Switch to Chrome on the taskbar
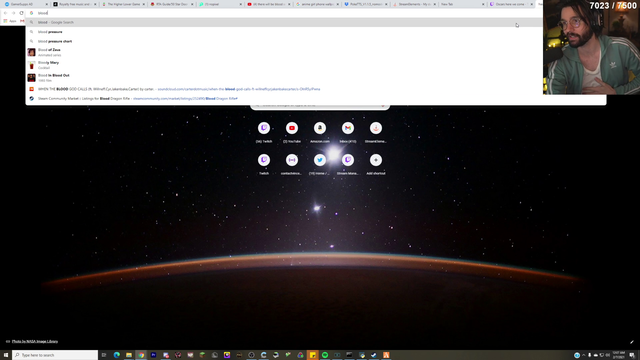 (x=141, y=355)
